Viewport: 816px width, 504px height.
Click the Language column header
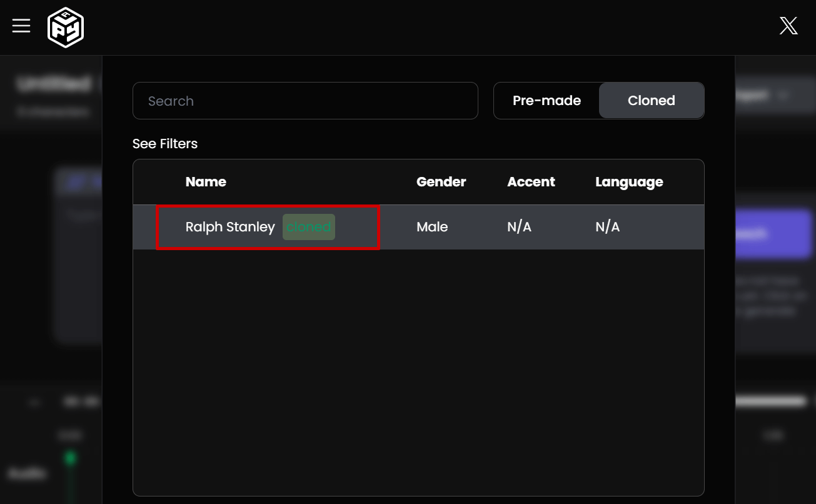click(x=629, y=182)
